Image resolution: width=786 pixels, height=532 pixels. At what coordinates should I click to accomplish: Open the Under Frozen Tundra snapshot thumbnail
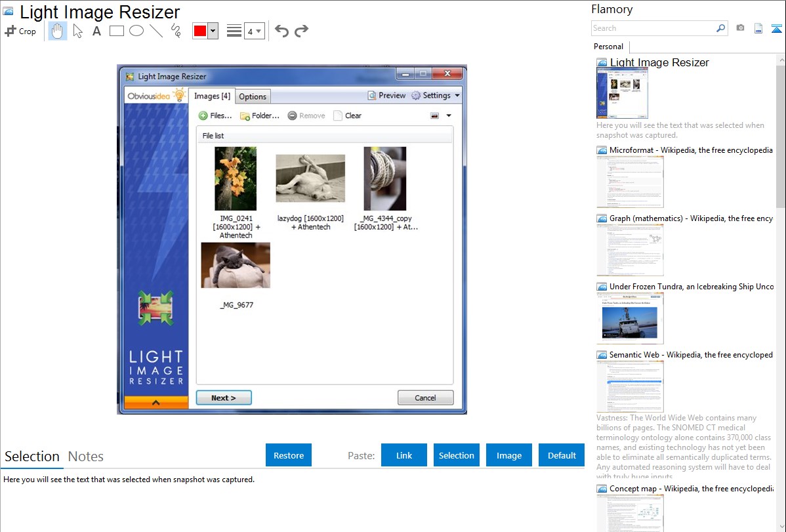coord(630,318)
